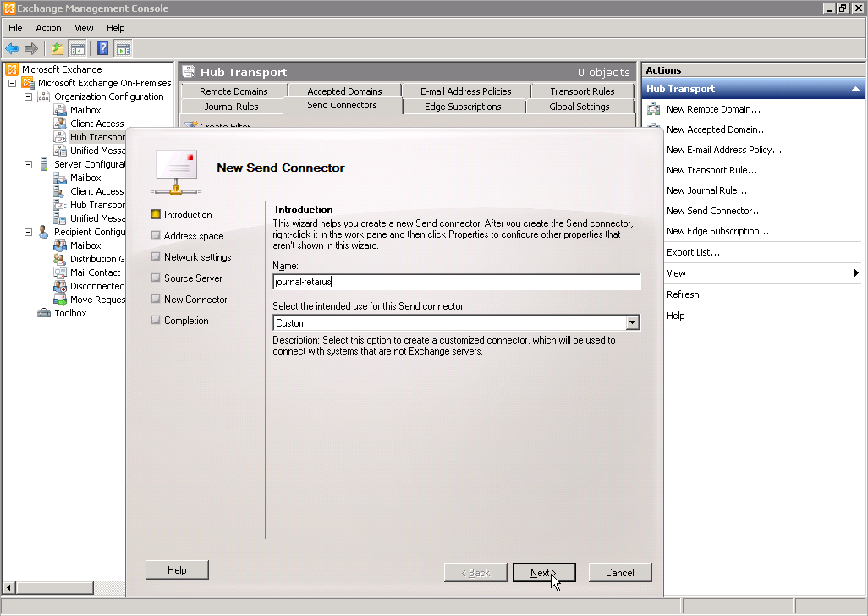Click the Next button in wizard
Image resolution: width=868 pixels, height=616 pixels.
[x=543, y=573]
